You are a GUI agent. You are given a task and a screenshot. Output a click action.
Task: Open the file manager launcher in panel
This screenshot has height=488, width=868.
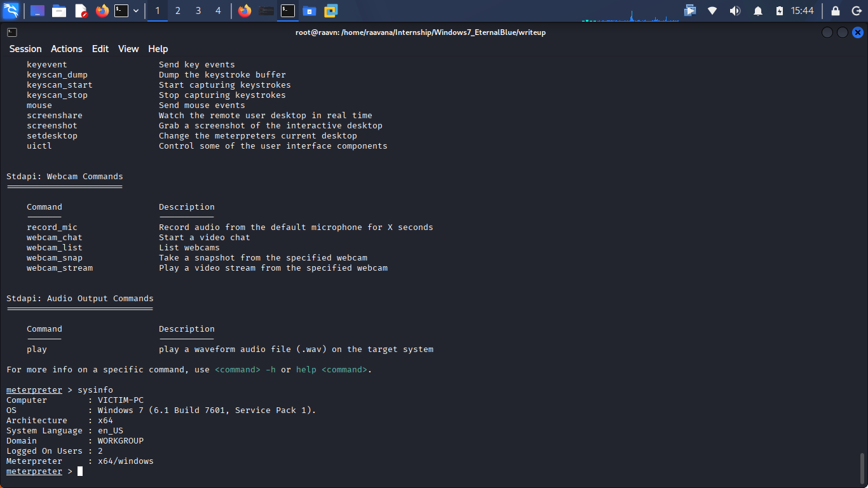pyautogui.click(x=59, y=11)
